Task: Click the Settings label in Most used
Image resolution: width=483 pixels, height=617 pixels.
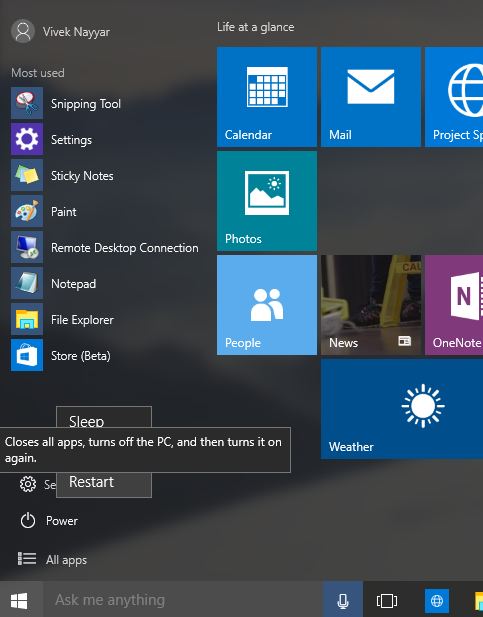Action: 72,140
